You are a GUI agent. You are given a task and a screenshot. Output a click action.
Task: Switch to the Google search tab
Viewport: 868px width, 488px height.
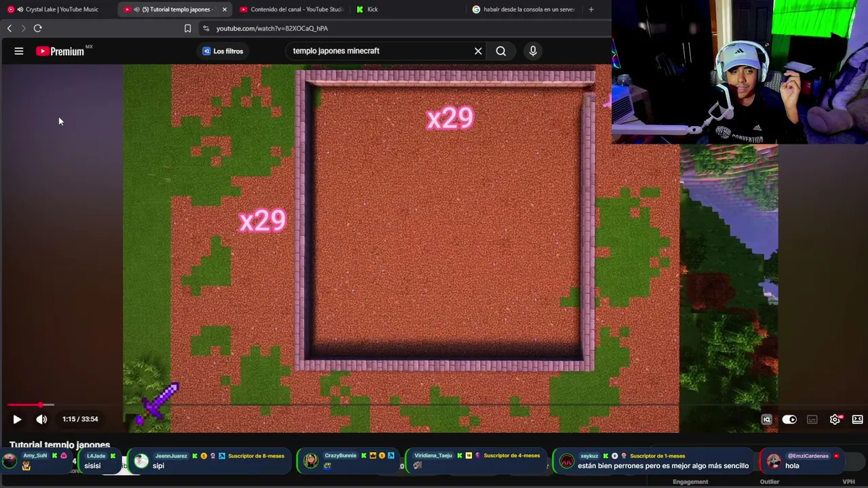pyautogui.click(x=524, y=9)
